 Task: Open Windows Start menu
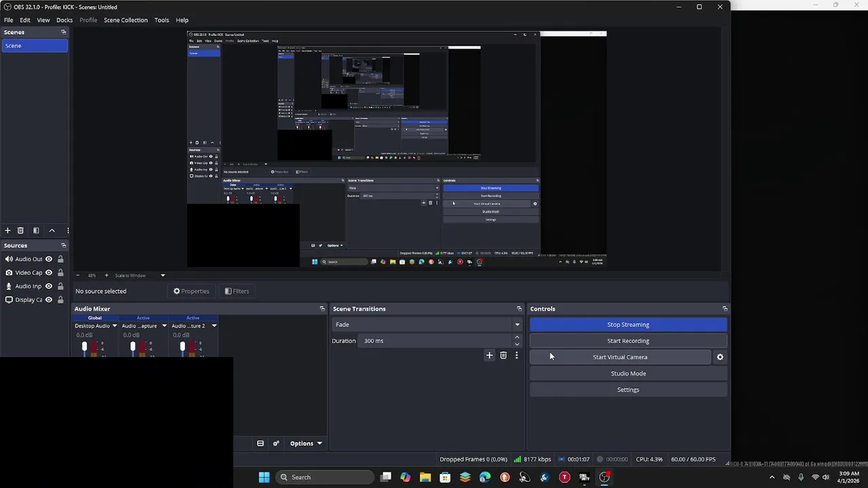pos(264,477)
